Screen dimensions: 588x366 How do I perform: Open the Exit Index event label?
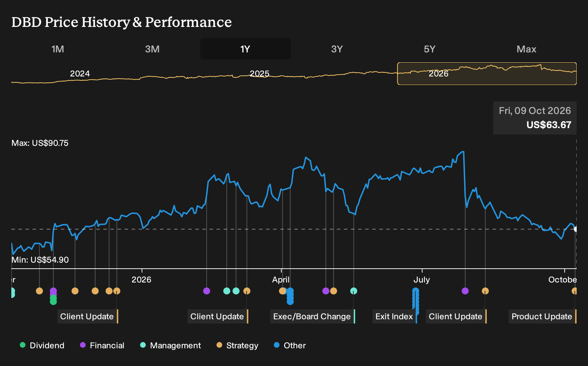(395, 316)
